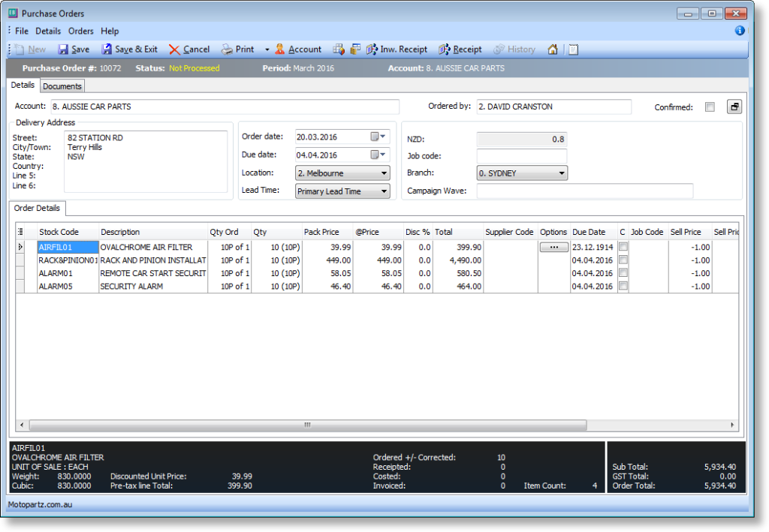Check the C checkbox for RACK&PINION01 row
Viewport: 769px width, 532px height.
(623, 260)
